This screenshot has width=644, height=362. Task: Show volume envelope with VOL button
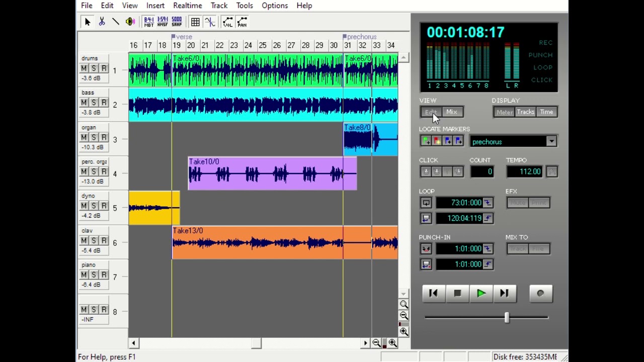[x=228, y=22]
